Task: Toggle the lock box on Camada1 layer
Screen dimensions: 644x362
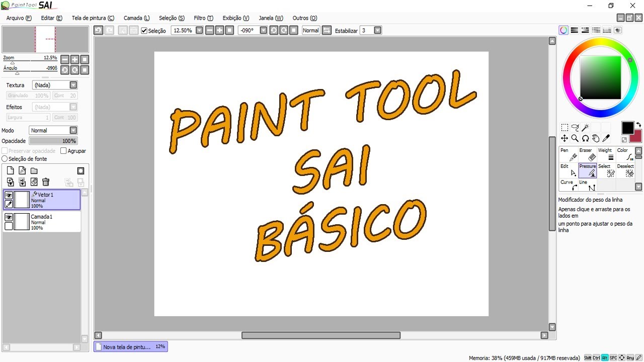Action: tap(9, 226)
